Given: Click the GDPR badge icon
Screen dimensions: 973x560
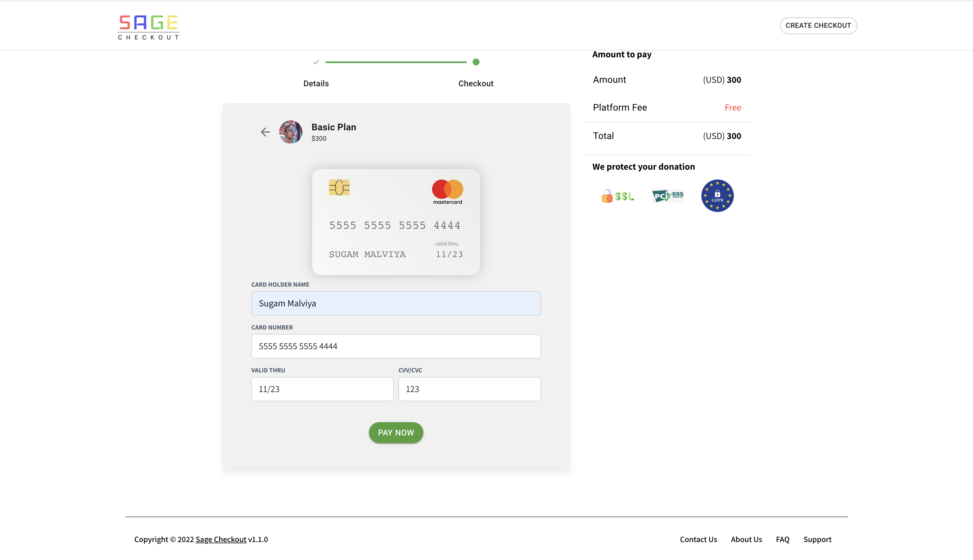Looking at the screenshot, I should 717,196.
